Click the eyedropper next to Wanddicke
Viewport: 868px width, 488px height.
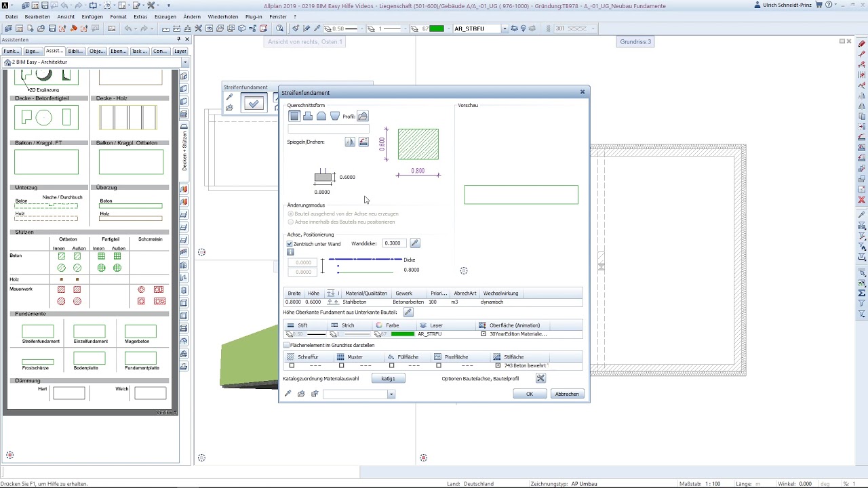[415, 243]
